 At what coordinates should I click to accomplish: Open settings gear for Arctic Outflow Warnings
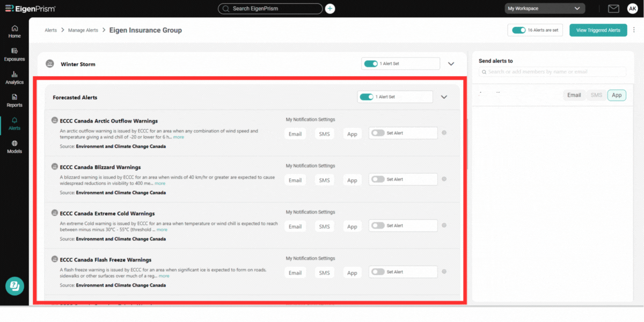click(x=444, y=133)
